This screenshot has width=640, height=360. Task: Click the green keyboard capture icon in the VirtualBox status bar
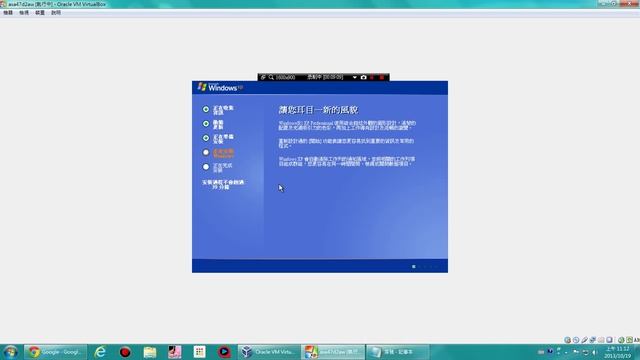tap(629, 340)
